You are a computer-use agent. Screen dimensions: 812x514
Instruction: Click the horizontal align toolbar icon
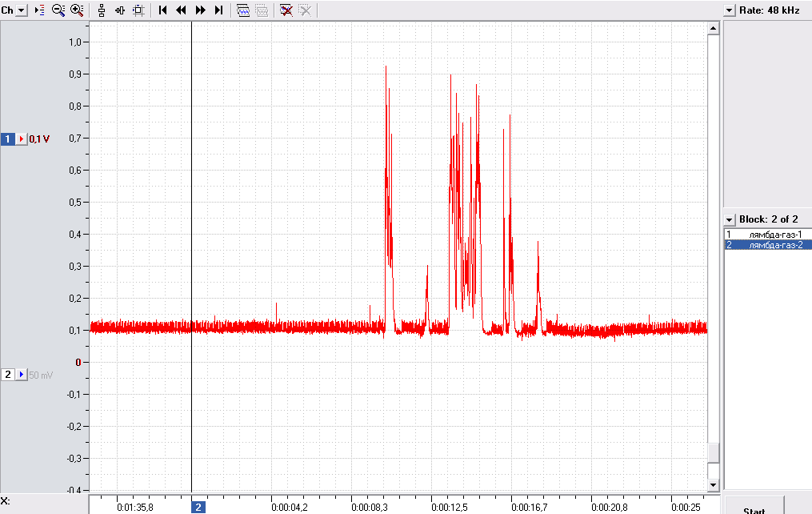tap(120, 10)
